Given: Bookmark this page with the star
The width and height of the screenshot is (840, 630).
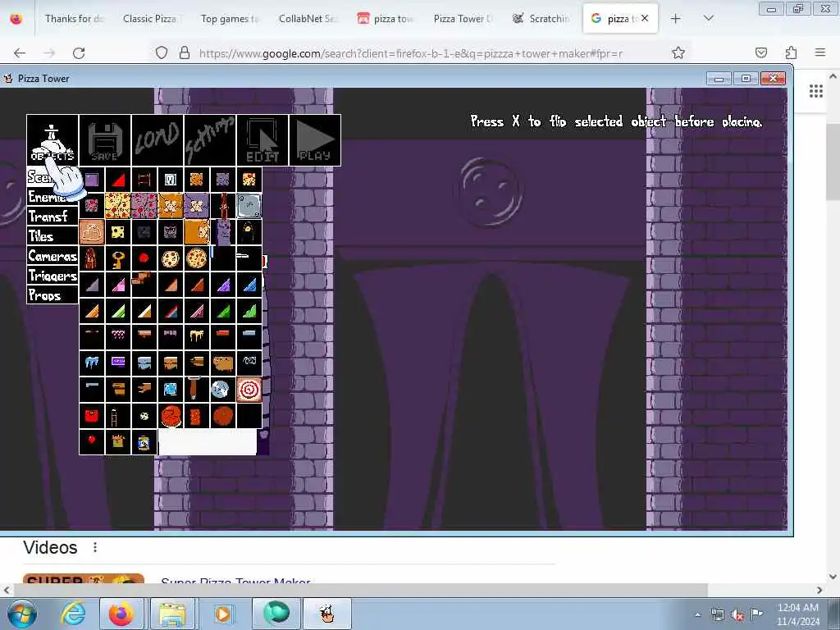Looking at the screenshot, I should coord(678,52).
